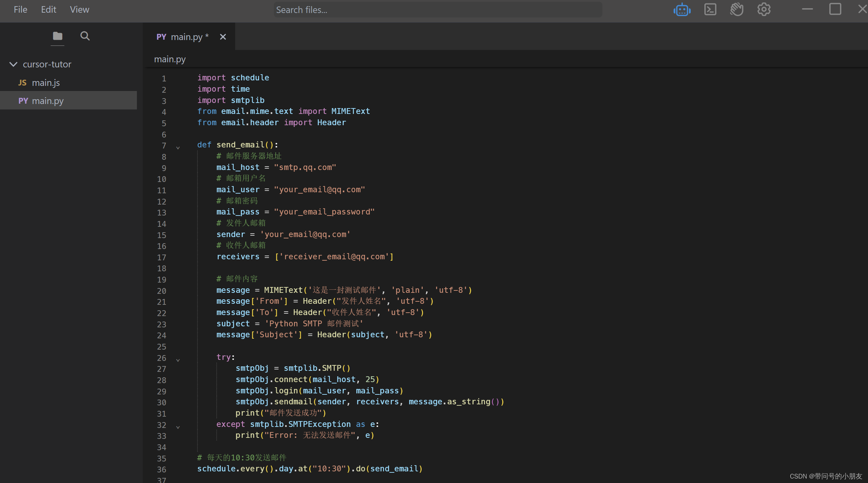Screen dimensions: 868x483
Task: Click line number 1 in the gutter
Action: click(164, 79)
